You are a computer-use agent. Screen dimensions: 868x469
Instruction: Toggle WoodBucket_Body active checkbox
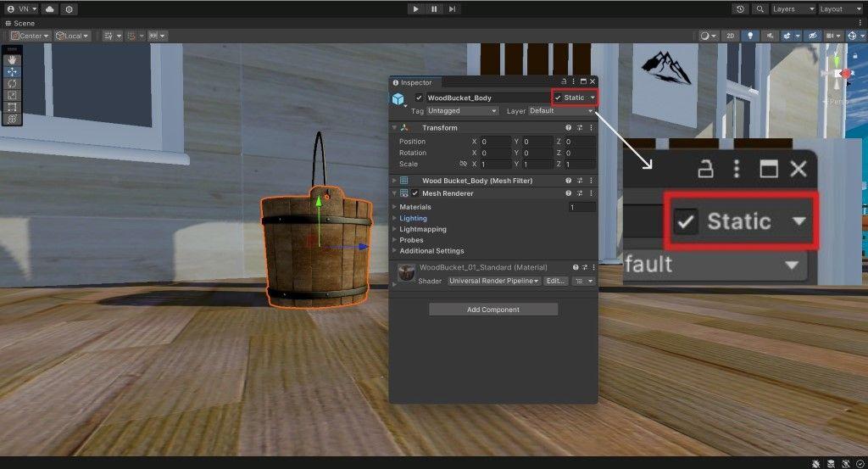(x=419, y=98)
